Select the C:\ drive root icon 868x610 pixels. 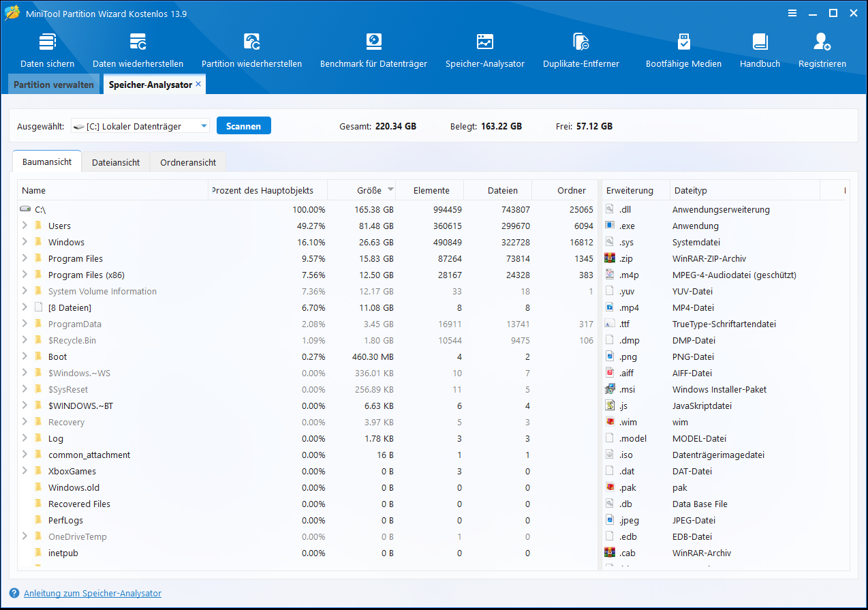coord(25,209)
